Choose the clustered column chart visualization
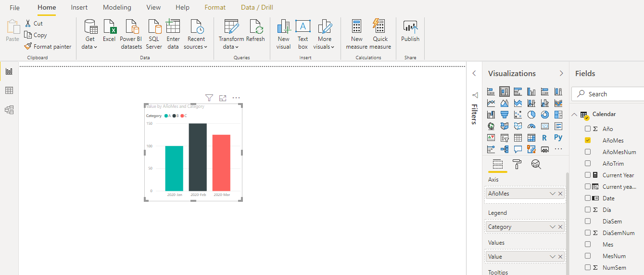 click(531, 91)
